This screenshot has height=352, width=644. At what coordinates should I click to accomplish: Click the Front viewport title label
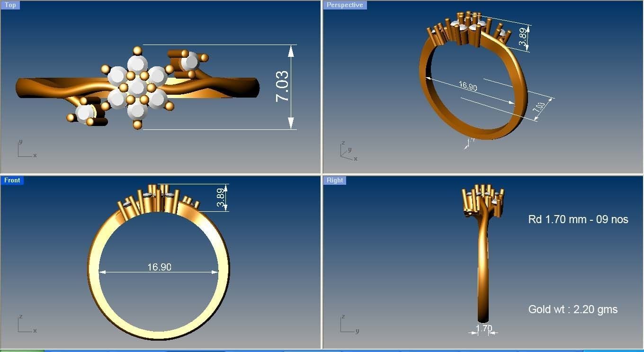pyautogui.click(x=12, y=181)
